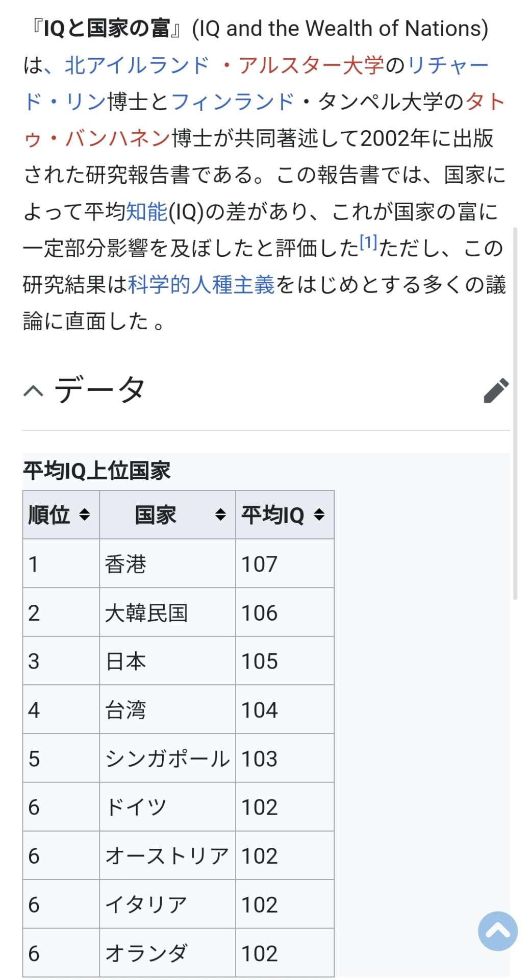This screenshot has width=531, height=980.
Task: Tap the blue scroll-to-top arrow button
Action: 497,930
